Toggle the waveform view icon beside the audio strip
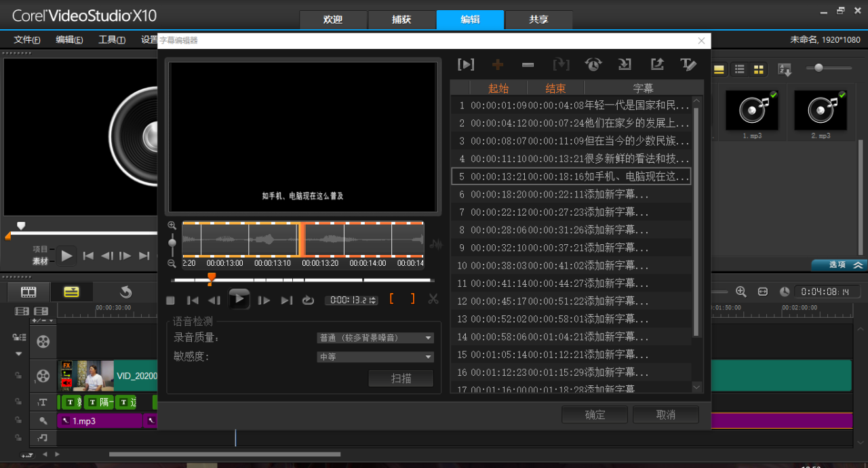The image size is (868, 468). point(435,244)
